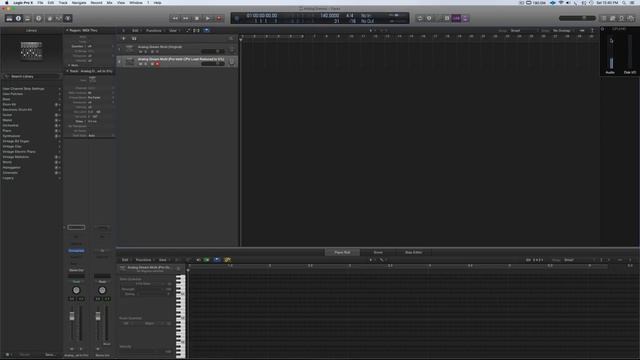The height and width of the screenshot is (360, 640).
Task: Open the Toolbar button next to Inspector
Action: [x=27, y=18]
